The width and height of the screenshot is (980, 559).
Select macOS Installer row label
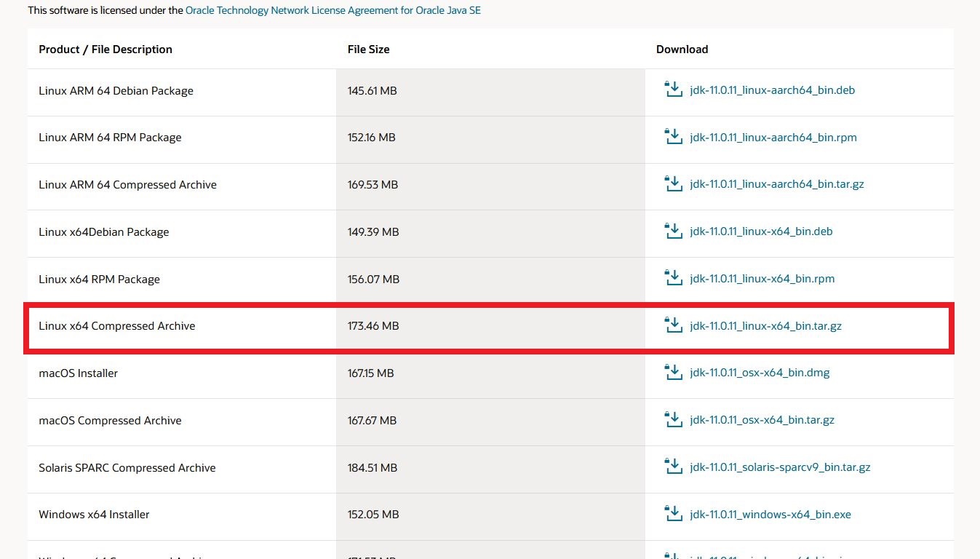pos(79,373)
